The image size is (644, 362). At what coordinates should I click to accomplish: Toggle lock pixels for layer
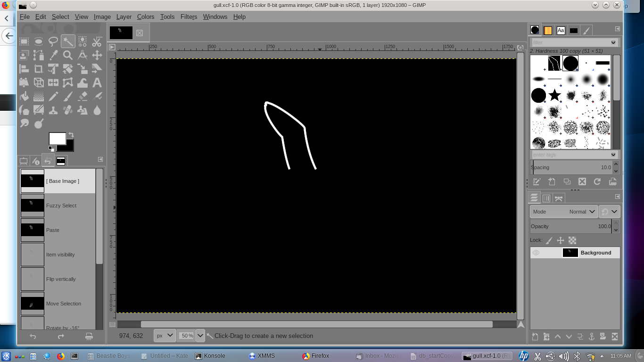point(549,240)
